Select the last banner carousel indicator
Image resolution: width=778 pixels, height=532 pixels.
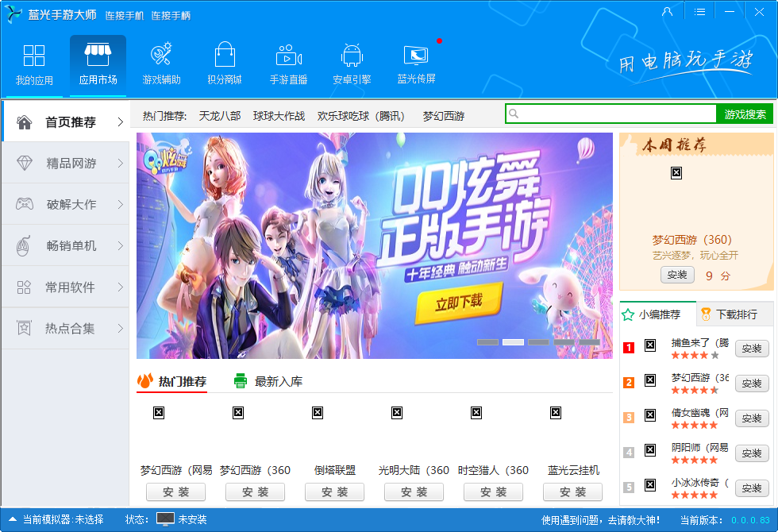tap(589, 342)
